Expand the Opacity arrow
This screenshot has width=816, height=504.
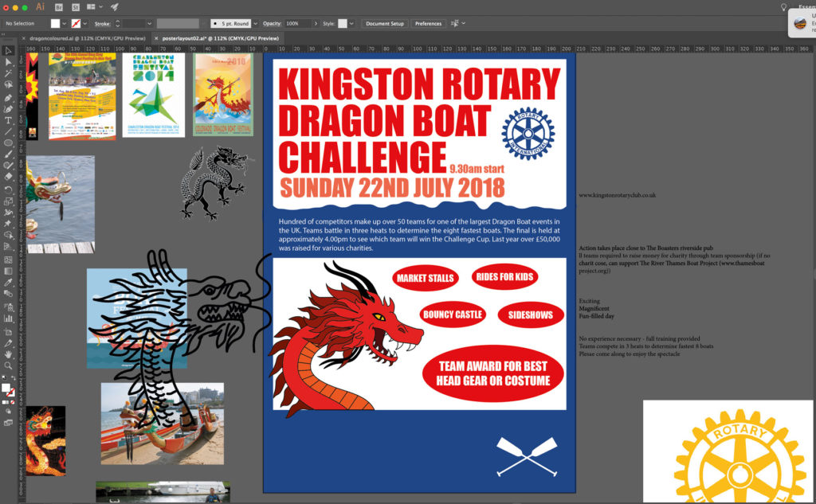[x=316, y=23]
